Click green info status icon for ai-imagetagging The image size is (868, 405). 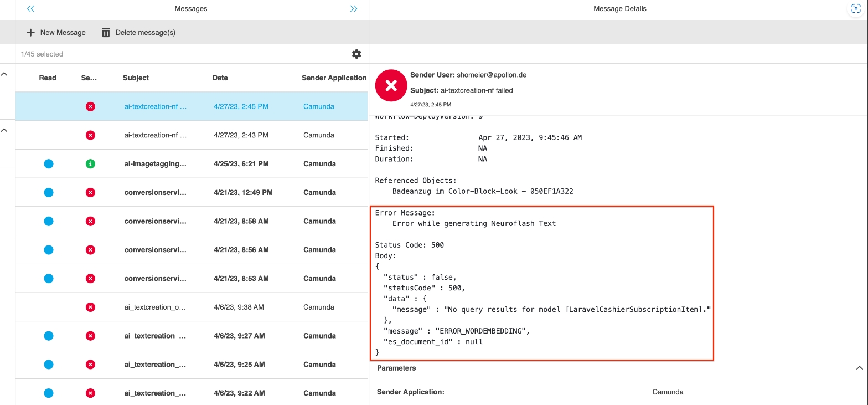(x=90, y=163)
